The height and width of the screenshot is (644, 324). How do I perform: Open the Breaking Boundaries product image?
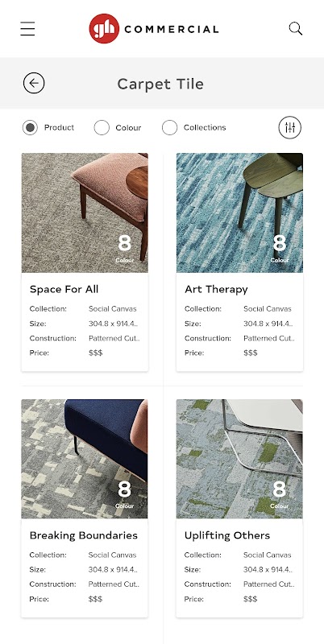[x=85, y=459]
